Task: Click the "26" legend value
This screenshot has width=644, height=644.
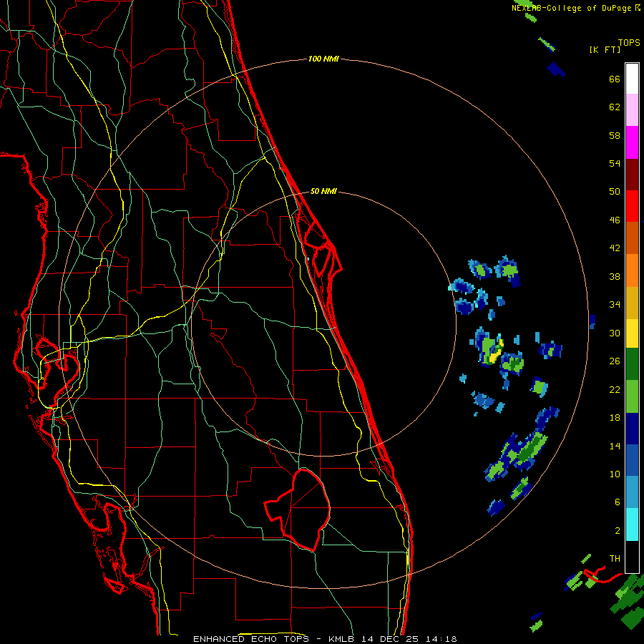Action: [615, 361]
